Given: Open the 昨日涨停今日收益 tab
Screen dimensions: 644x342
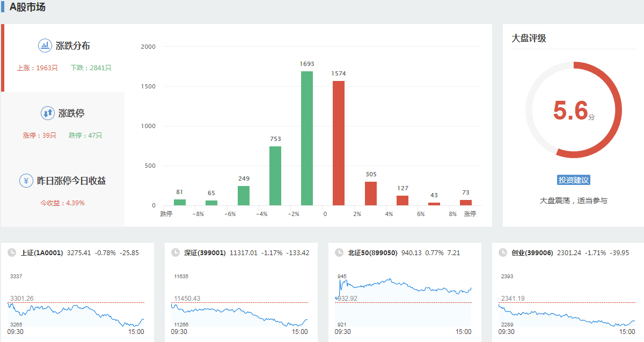Looking at the screenshot, I should pyautogui.click(x=71, y=181).
